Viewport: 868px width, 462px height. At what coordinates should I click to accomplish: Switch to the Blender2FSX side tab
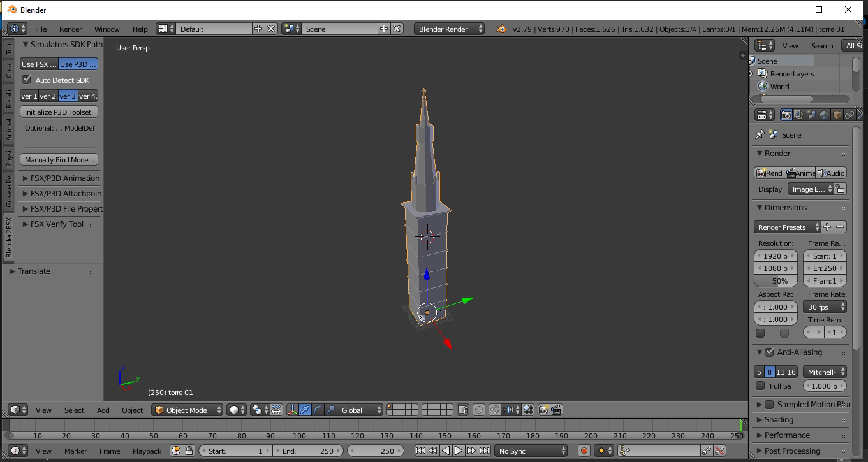9,237
